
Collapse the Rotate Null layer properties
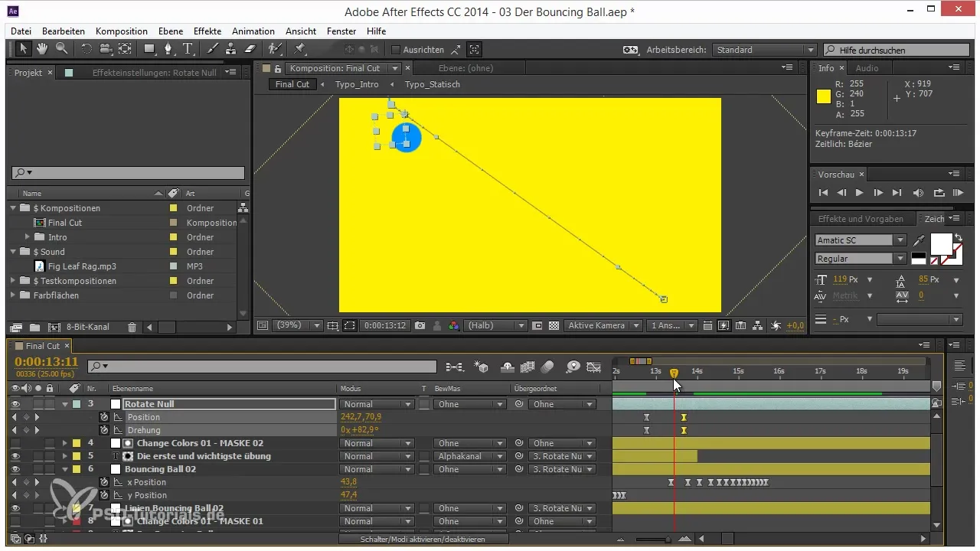coord(65,404)
